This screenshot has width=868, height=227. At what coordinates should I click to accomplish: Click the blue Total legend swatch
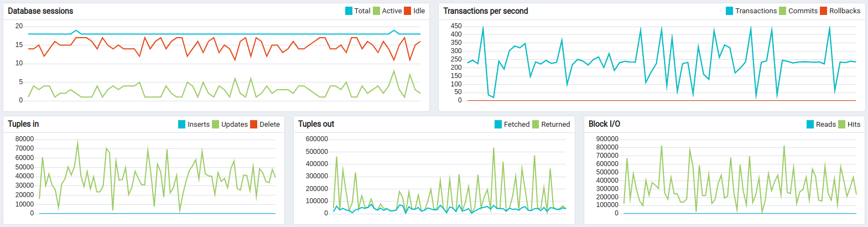[x=349, y=11]
